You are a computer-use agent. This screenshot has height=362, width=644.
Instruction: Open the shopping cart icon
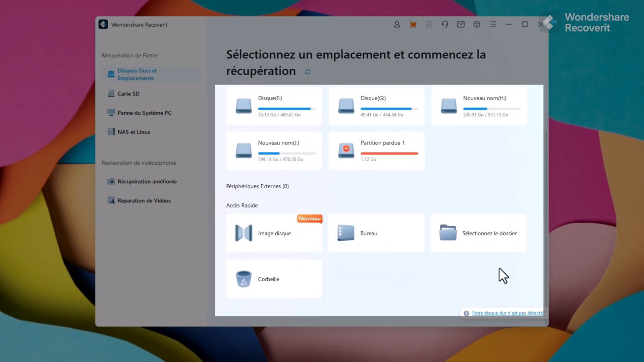coord(413,24)
